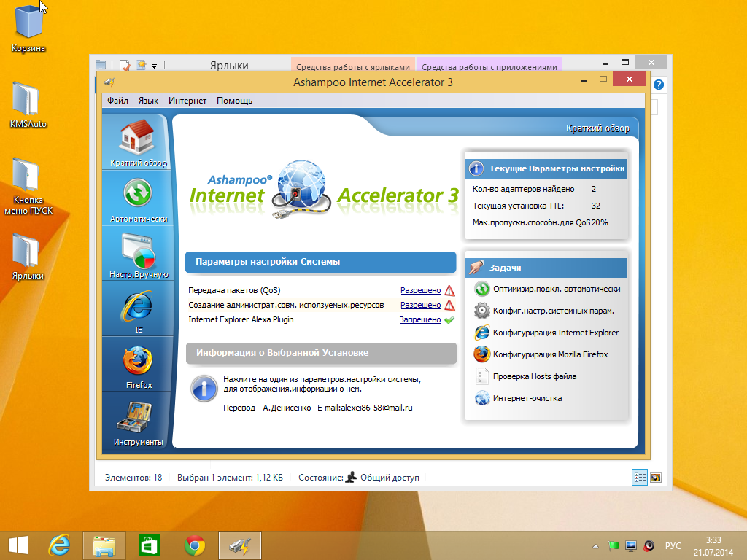
Task: Select the Кнопка меню ПУСК desktop folder
Action: (28, 187)
